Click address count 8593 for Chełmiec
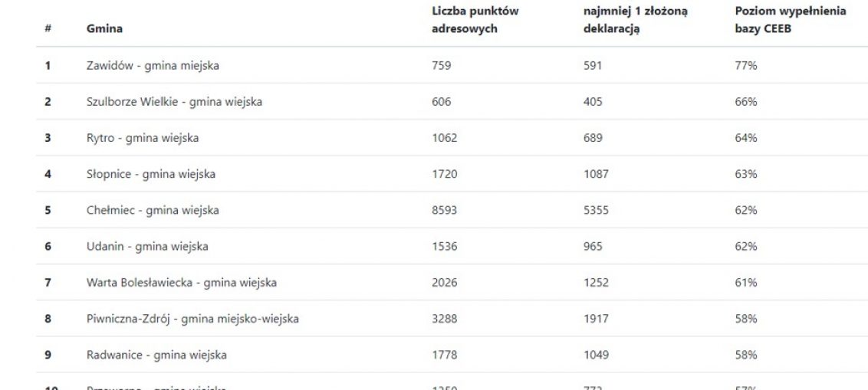The width and height of the screenshot is (868, 390). pyautogui.click(x=445, y=210)
